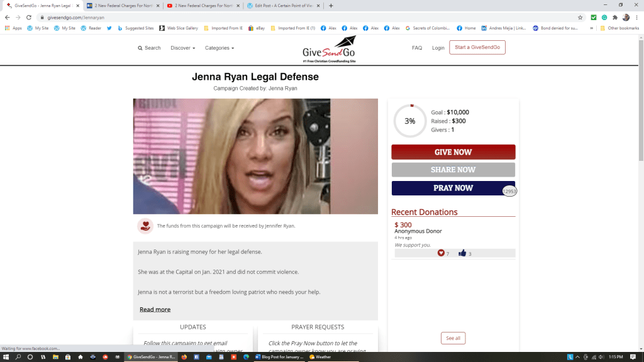Click the 3% goal progress circle

[410, 121]
